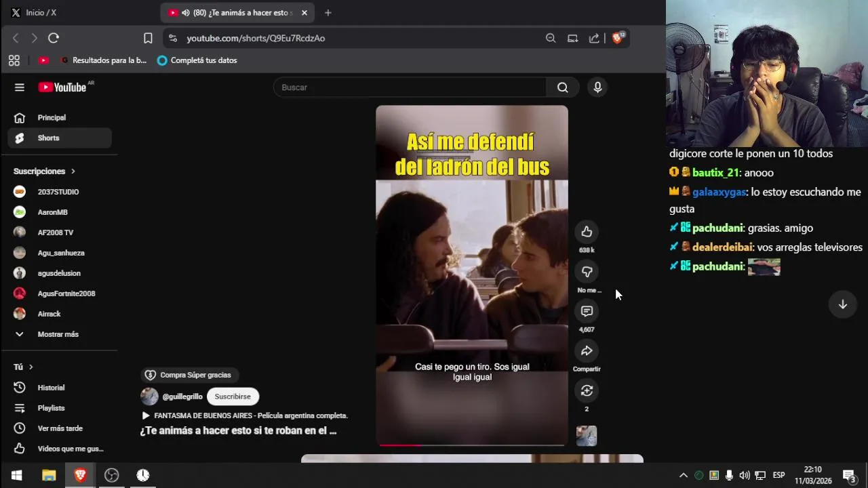Open the short's sound source thumbnail

click(587, 436)
